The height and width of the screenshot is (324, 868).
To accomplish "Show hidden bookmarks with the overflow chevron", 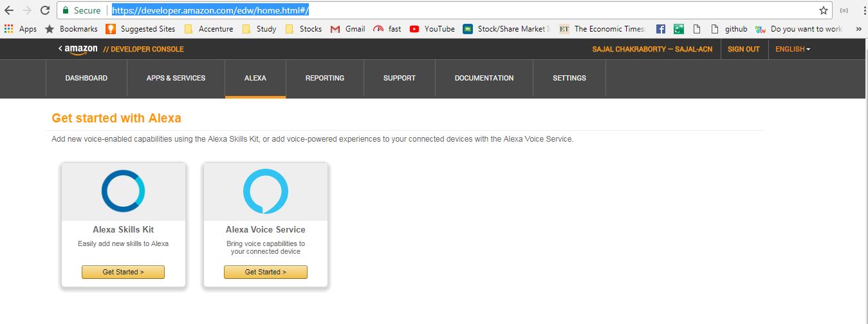I will tap(857, 29).
